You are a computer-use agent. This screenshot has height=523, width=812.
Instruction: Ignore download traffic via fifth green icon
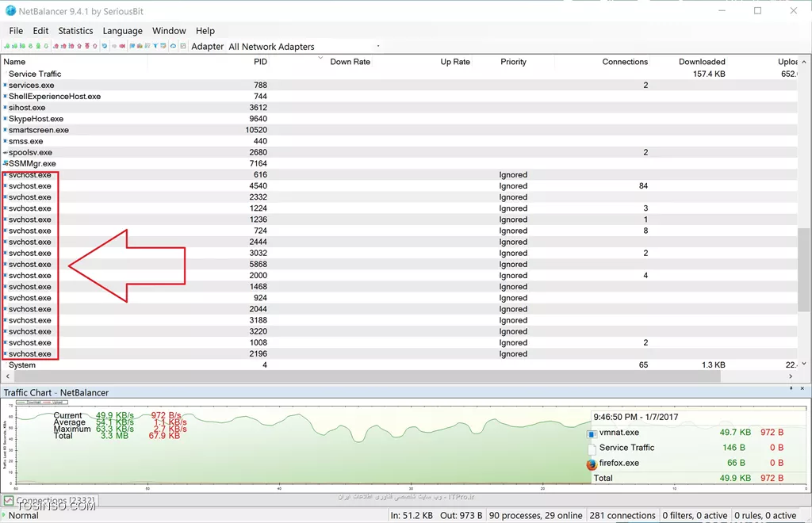38,46
